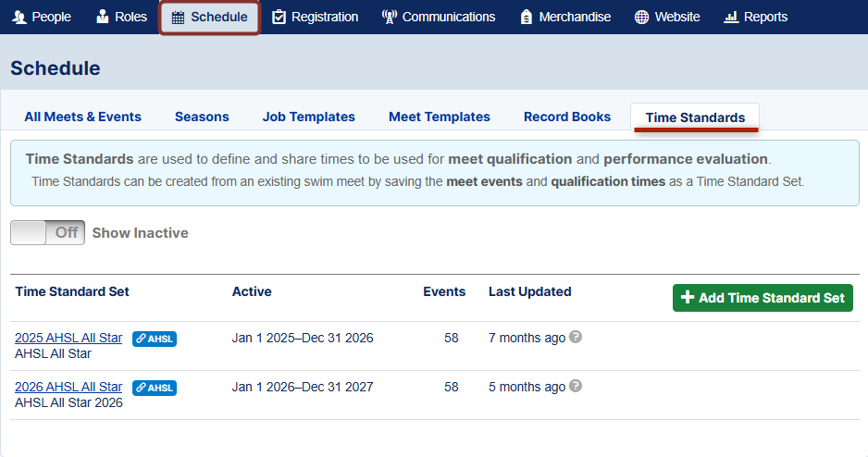Open the Reports menu
This screenshot has width=868, height=457.
[756, 18]
